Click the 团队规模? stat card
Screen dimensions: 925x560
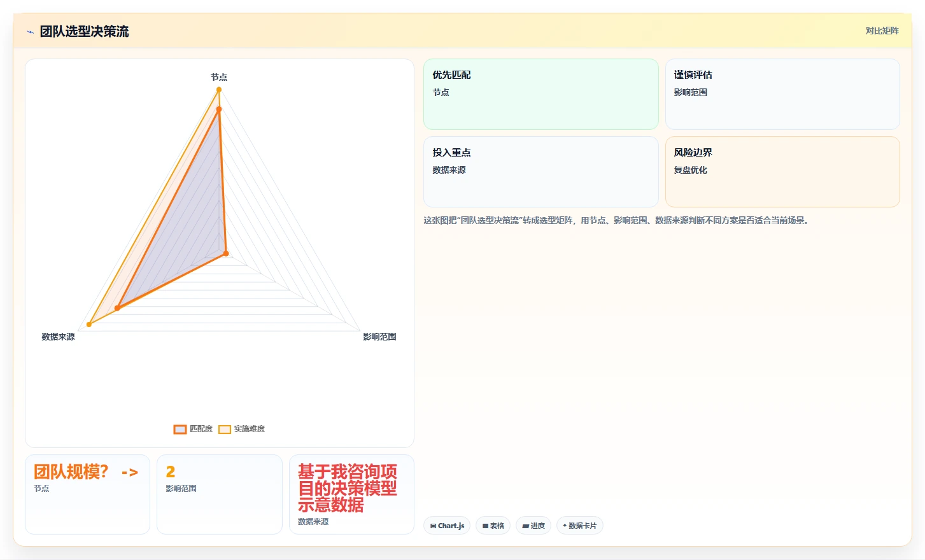[x=87, y=494]
